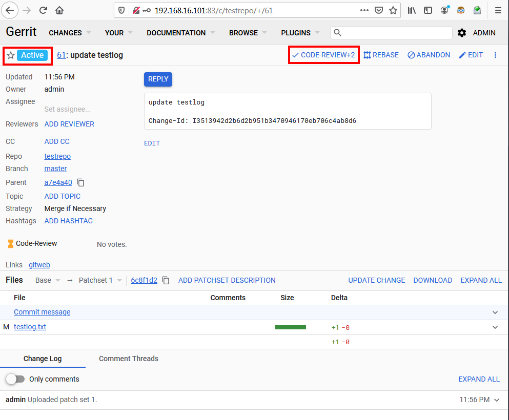Click UPDATE CHANGE
The image size is (509, 420).
[377, 280]
